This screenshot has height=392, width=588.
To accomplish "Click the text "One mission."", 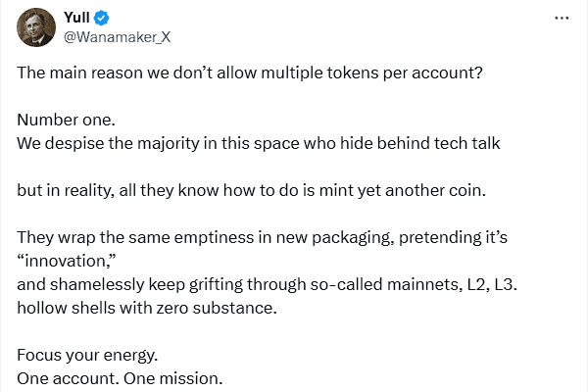I will click(x=161, y=376).
